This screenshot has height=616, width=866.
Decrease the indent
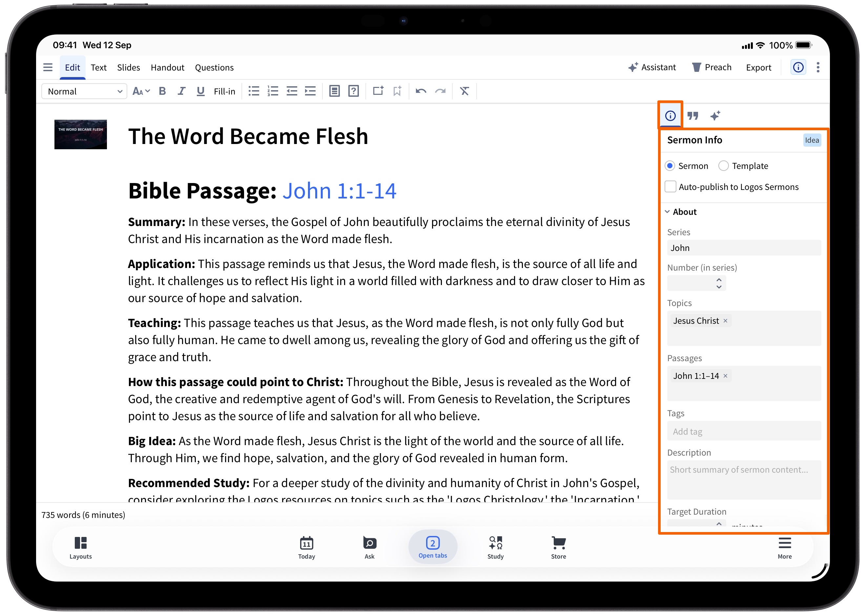(292, 92)
